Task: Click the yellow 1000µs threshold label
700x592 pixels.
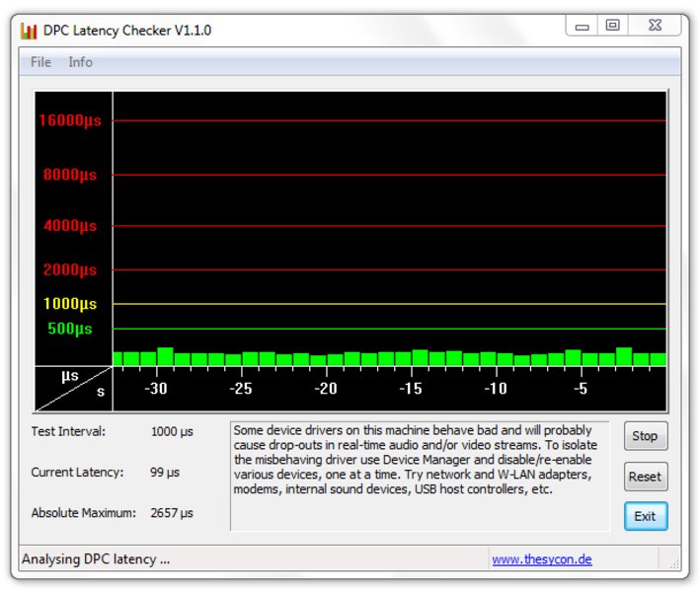Action: [x=70, y=304]
